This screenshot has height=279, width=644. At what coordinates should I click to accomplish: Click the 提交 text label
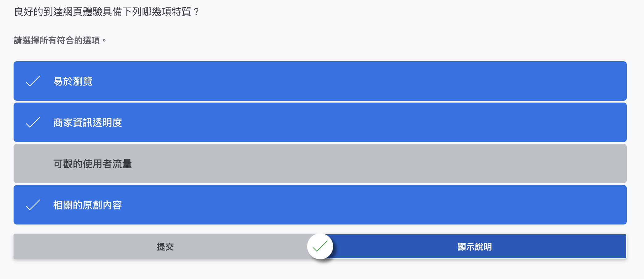[x=165, y=247]
